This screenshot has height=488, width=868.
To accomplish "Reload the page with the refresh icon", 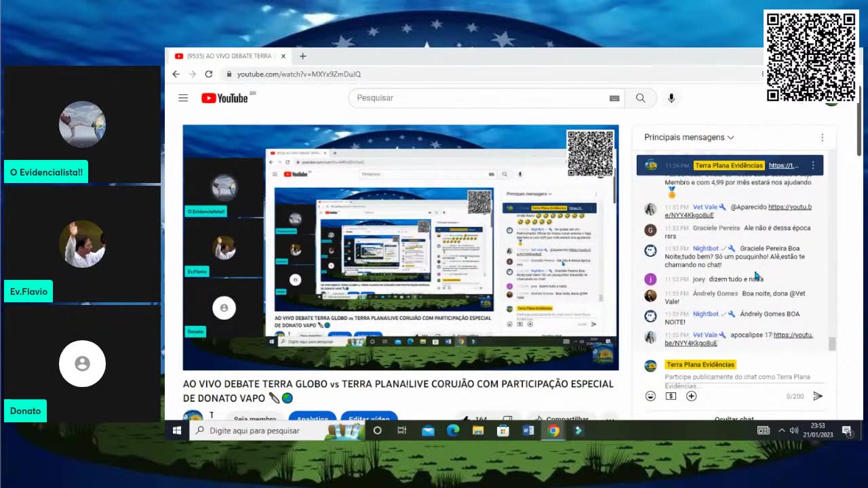I will [209, 74].
